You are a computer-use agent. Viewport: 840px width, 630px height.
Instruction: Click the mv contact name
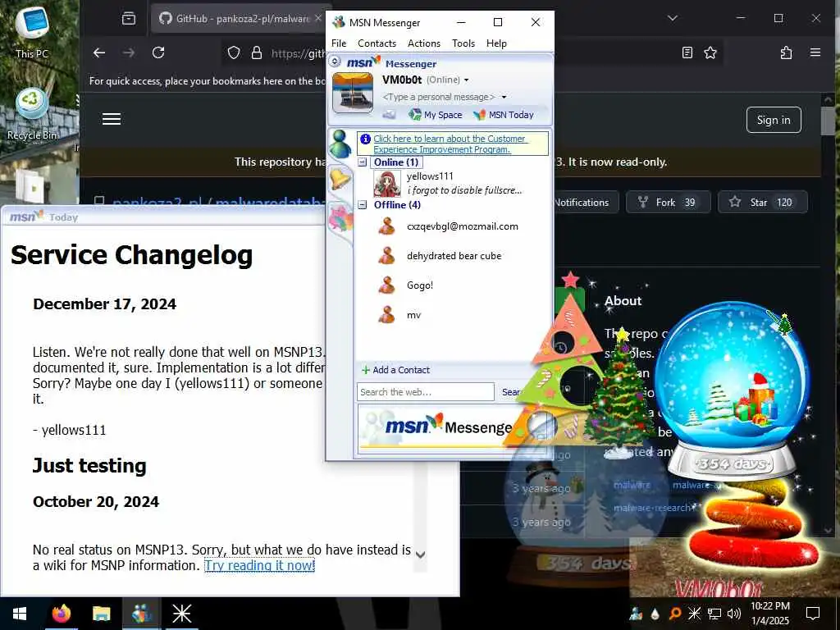point(413,315)
